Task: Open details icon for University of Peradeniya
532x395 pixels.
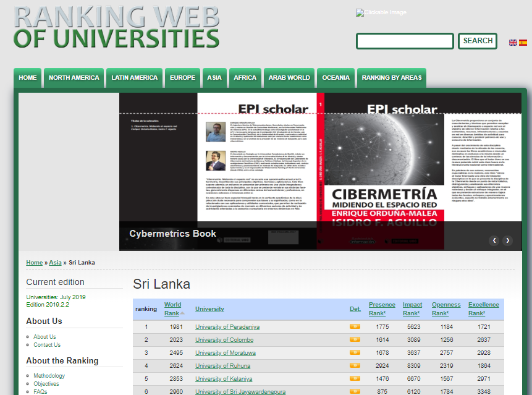Action: [x=355, y=326]
